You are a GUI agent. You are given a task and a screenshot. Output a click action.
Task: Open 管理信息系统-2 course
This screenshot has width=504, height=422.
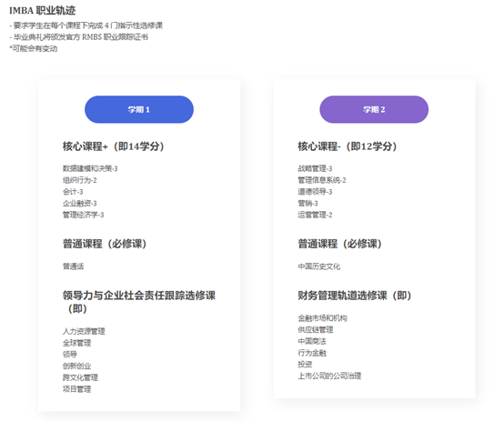point(322,180)
